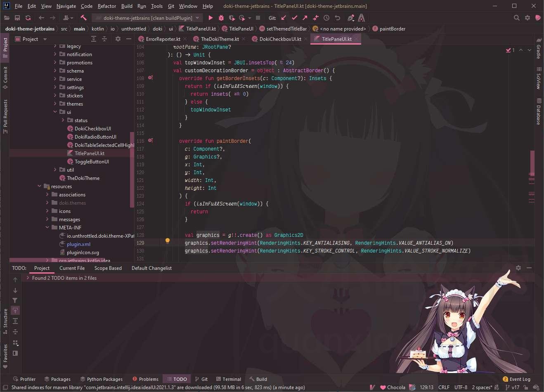
Task: Click the TODO filter funnel icon
Action: click(x=15, y=300)
